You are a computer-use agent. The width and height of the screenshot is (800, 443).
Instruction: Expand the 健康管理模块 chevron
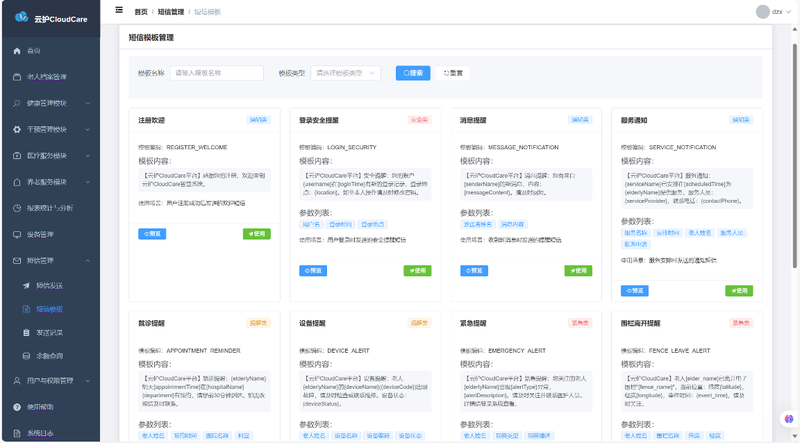pyautogui.click(x=88, y=104)
